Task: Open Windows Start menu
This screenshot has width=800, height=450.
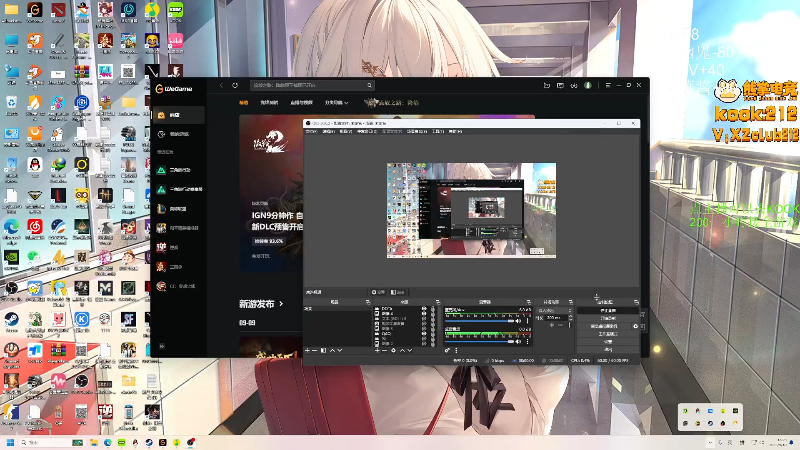Action: click(10, 442)
